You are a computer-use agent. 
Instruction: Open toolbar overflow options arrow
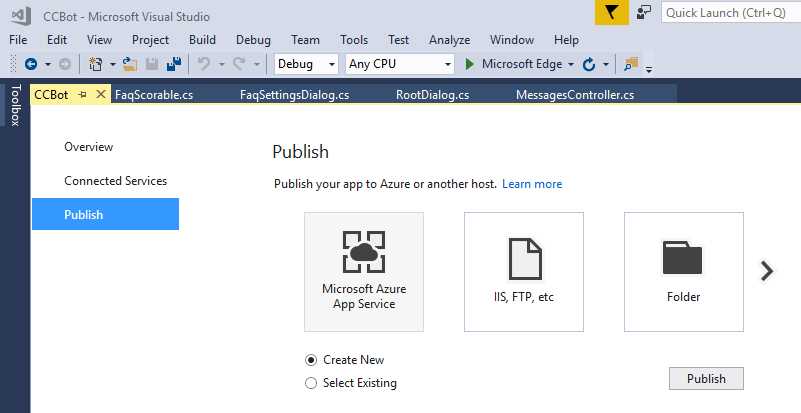(x=649, y=69)
